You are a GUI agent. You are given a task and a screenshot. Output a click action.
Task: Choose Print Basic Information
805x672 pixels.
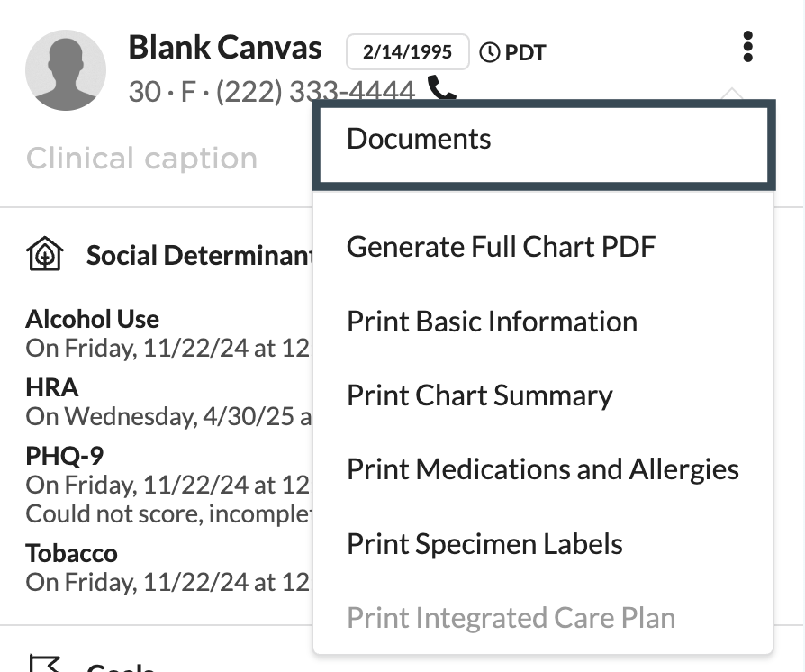point(492,322)
